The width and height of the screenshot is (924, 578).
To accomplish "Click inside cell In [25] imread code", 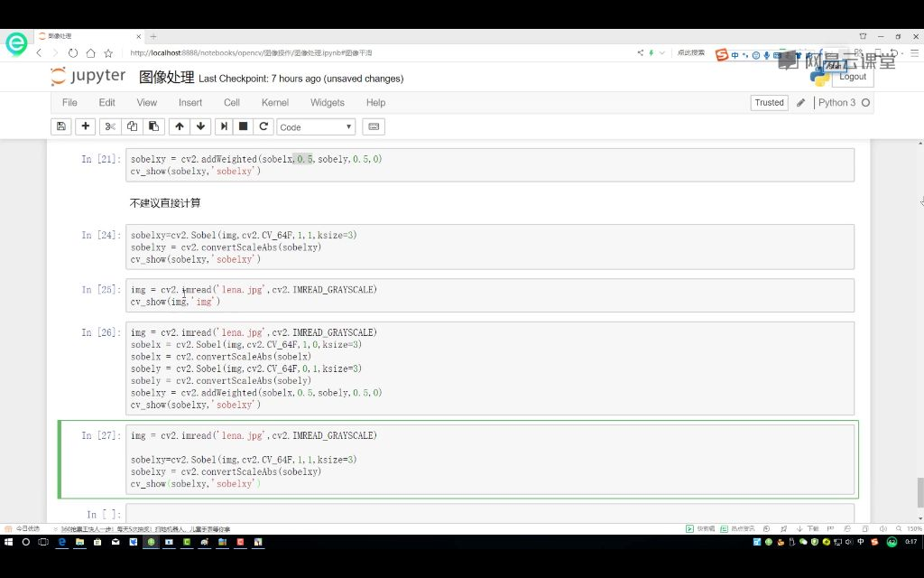I will [x=490, y=295].
